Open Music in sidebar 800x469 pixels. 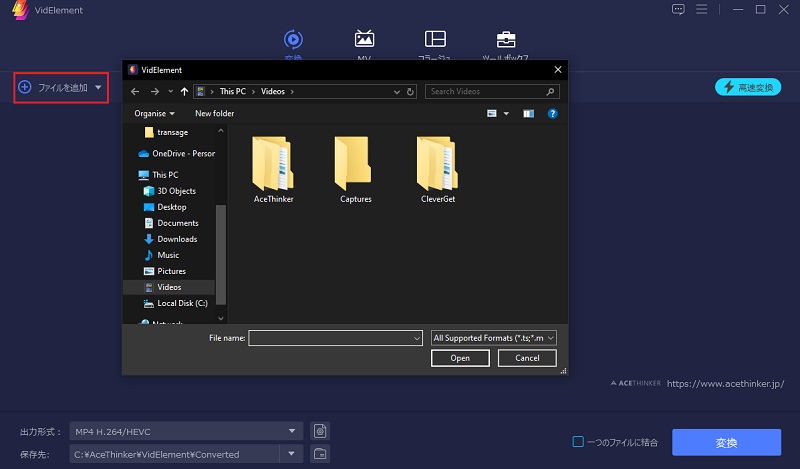point(162,255)
